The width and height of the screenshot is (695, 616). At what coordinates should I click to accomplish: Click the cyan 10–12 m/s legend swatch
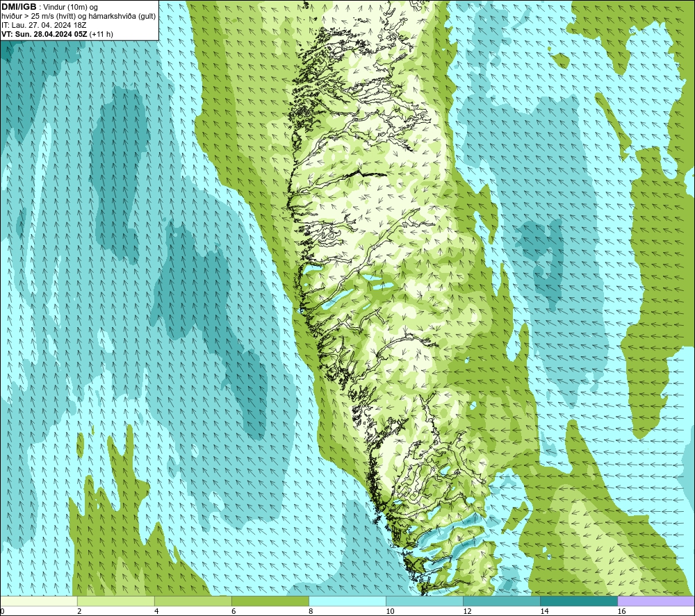(425, 601)
